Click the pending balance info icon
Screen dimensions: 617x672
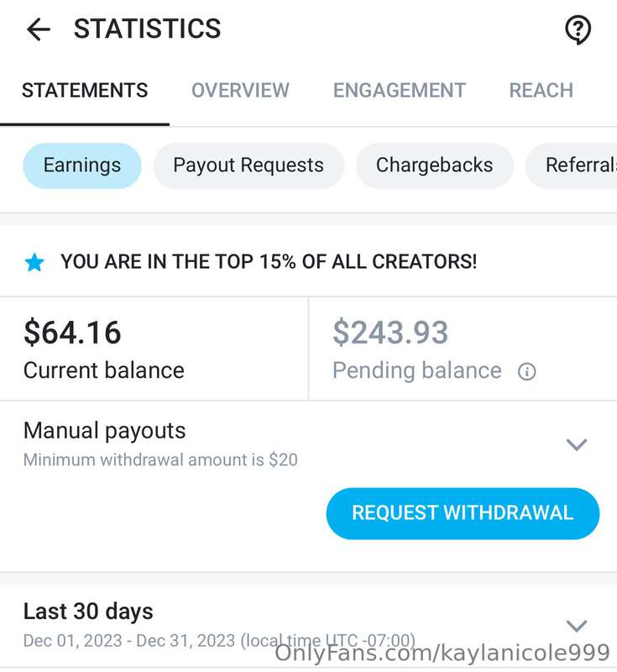(x=526, y=371)
